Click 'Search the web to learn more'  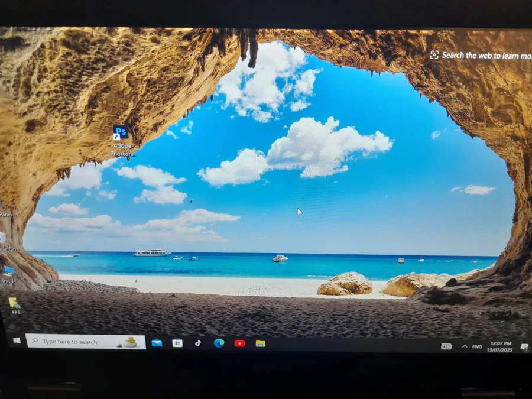point(481,56)
